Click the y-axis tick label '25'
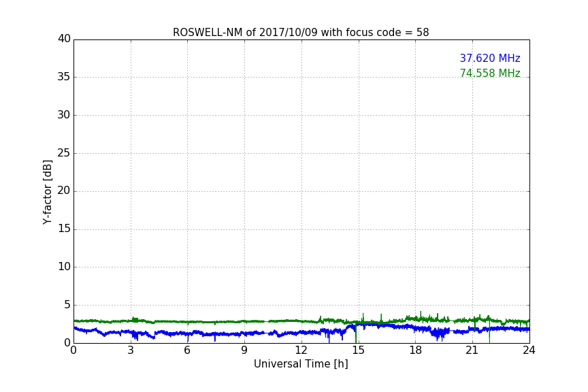588x392 pixels. tap(64, 152)
